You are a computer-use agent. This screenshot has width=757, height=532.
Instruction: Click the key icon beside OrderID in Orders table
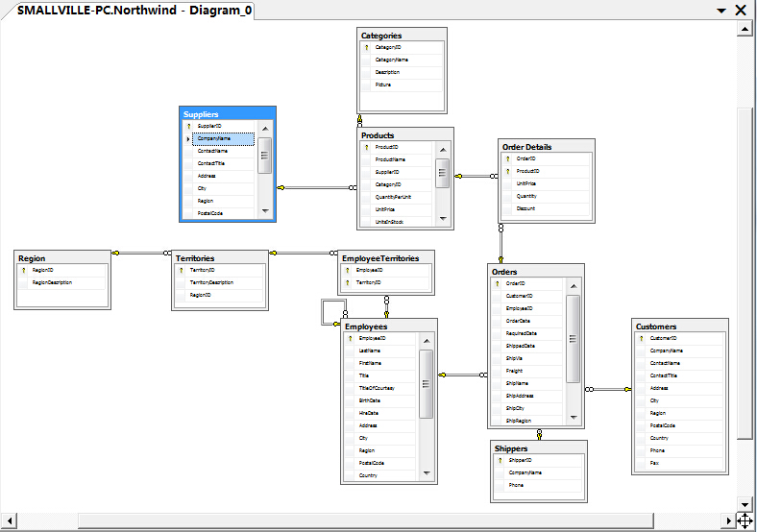(x=497, y=284)
